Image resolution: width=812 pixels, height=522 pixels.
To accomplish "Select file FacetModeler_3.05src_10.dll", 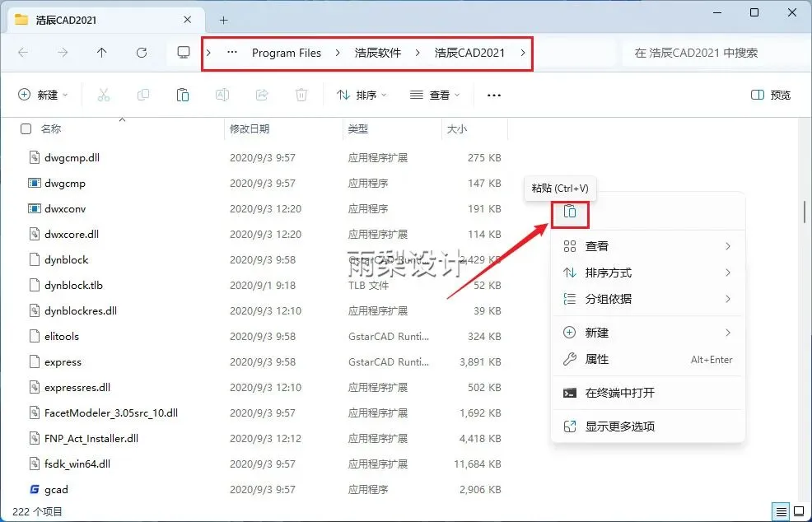I will tap(111, 412).
